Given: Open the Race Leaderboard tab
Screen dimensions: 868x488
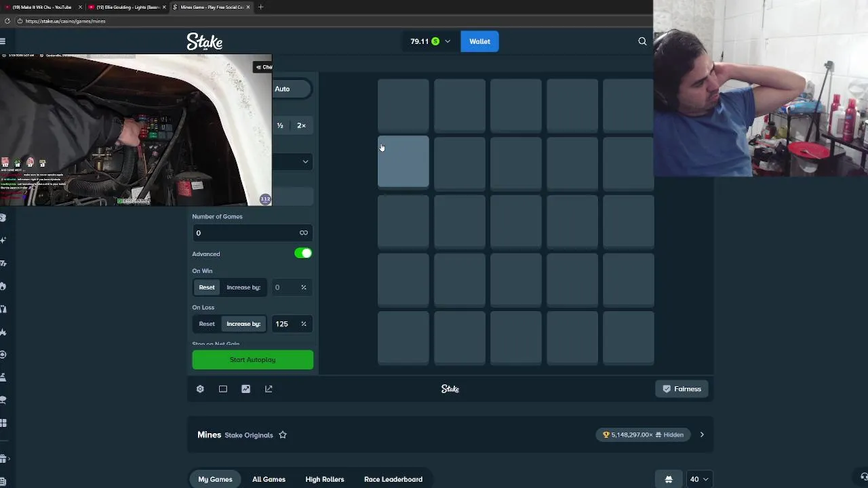Looking at the screenshot, I should pos(393,479).
